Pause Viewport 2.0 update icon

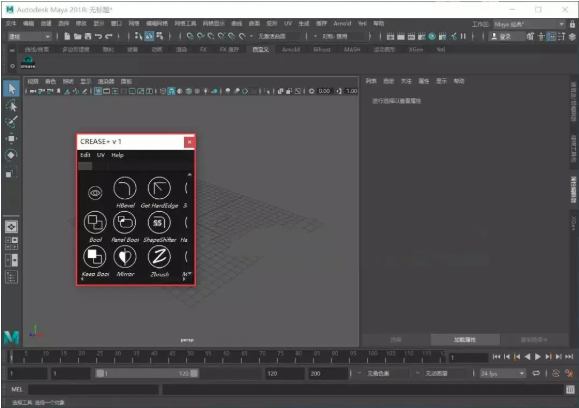point(463,36)
